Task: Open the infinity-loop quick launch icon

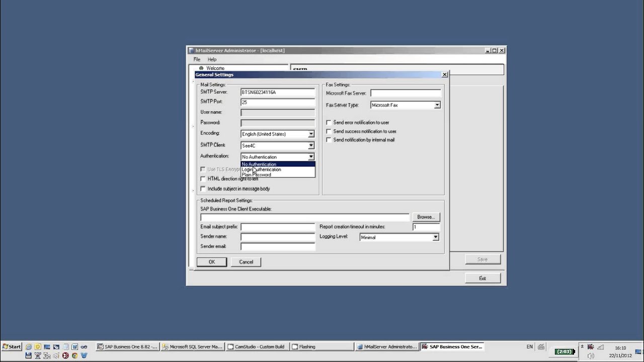Action: click(84, 347)
